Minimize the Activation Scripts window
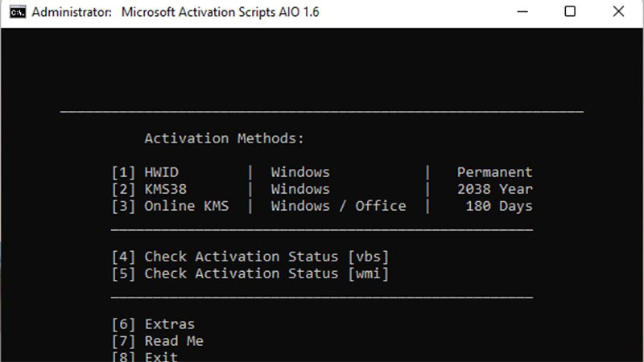The height and width of the screenshot is (362, 644). click(522, 11)
